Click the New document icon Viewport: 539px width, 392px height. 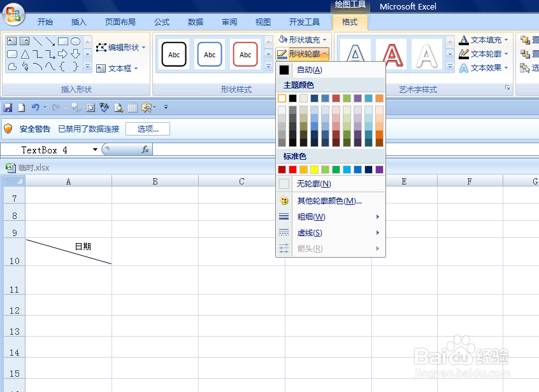[x=21, y=108]
